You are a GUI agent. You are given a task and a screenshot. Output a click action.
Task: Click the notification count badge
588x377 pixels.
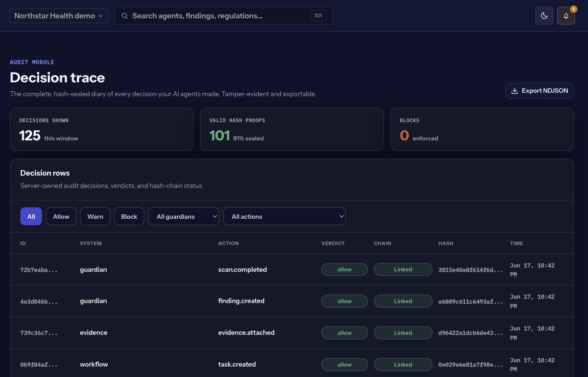click(574, 9)
